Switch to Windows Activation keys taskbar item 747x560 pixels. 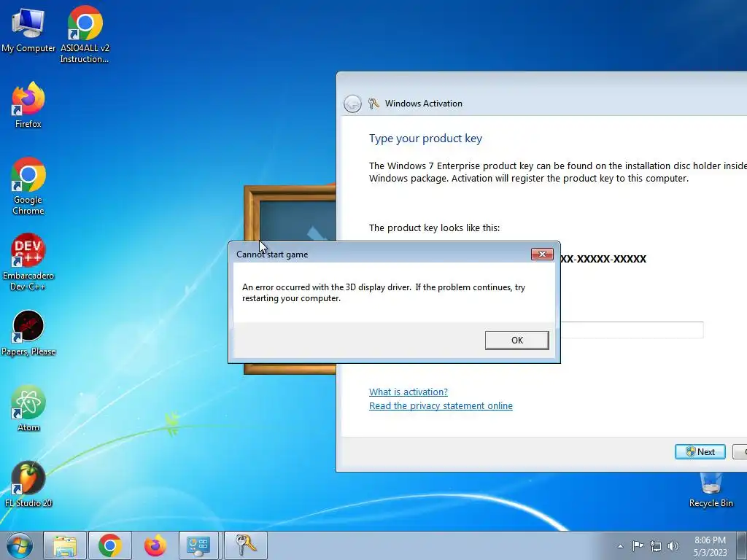tap(246, 545)
